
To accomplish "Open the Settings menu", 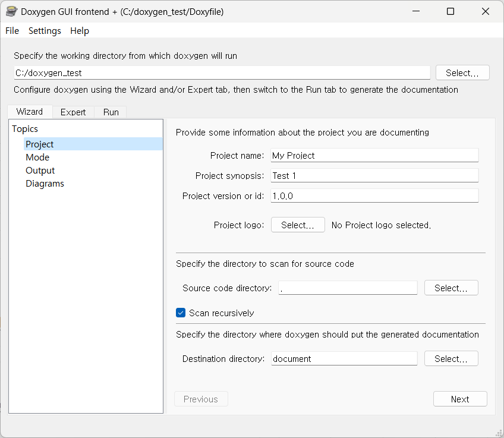I will (x=45, y=31).
